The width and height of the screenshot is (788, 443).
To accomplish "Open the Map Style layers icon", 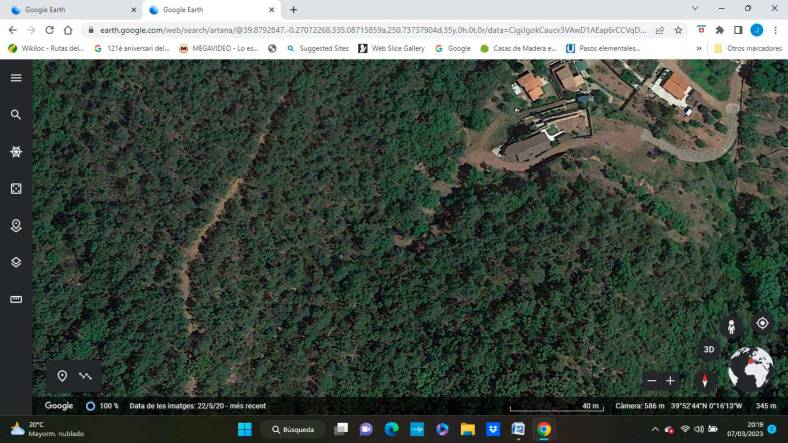I will point(16,262).
